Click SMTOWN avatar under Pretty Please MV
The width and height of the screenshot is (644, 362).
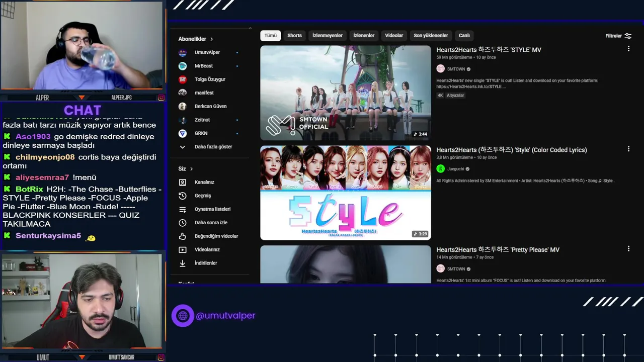[440, 269]
